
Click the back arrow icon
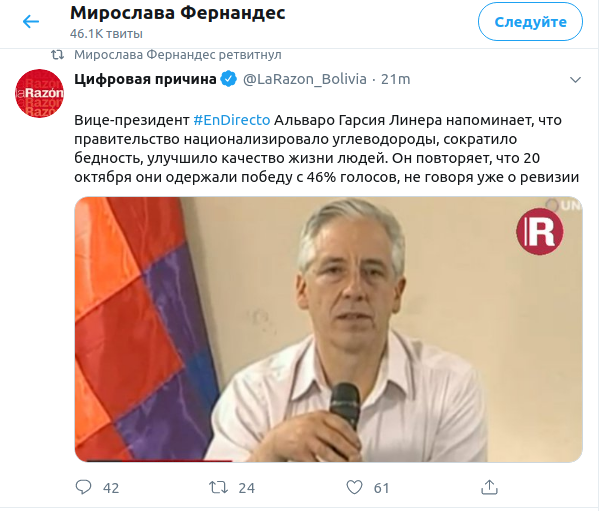(x=31, y=21)
